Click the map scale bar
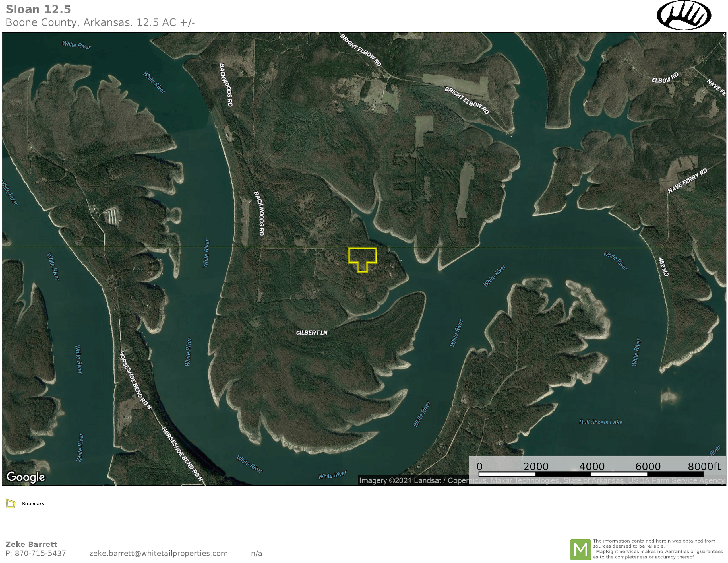The width and height of the screenshot is (728, 563). 591,474
